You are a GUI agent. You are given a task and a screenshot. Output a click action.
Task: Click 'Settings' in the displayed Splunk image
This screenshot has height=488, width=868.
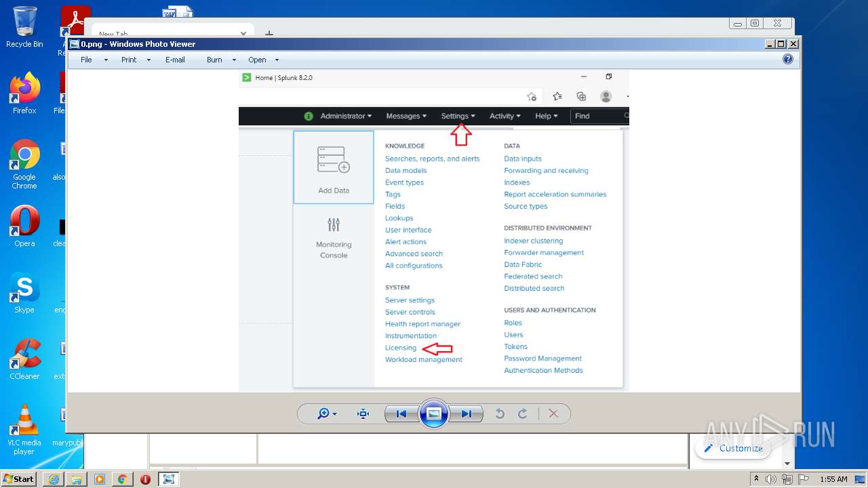pyautogui.click(x=458, y=116)
